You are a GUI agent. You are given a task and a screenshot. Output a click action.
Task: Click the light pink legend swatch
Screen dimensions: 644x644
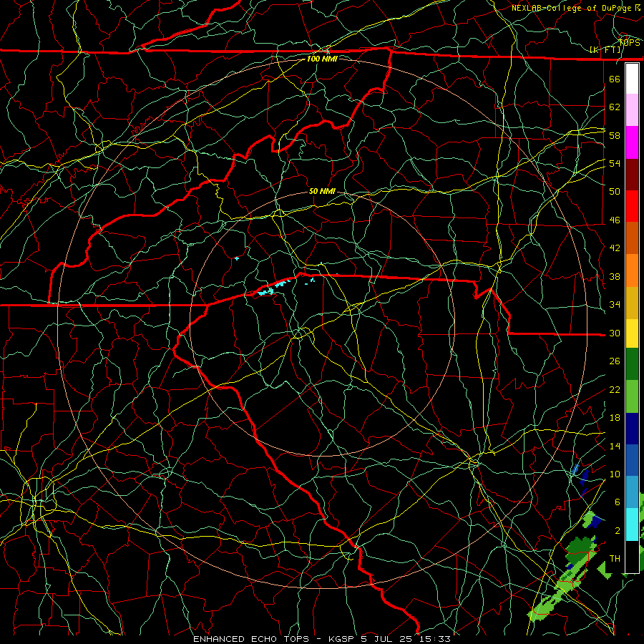[632, 110]
